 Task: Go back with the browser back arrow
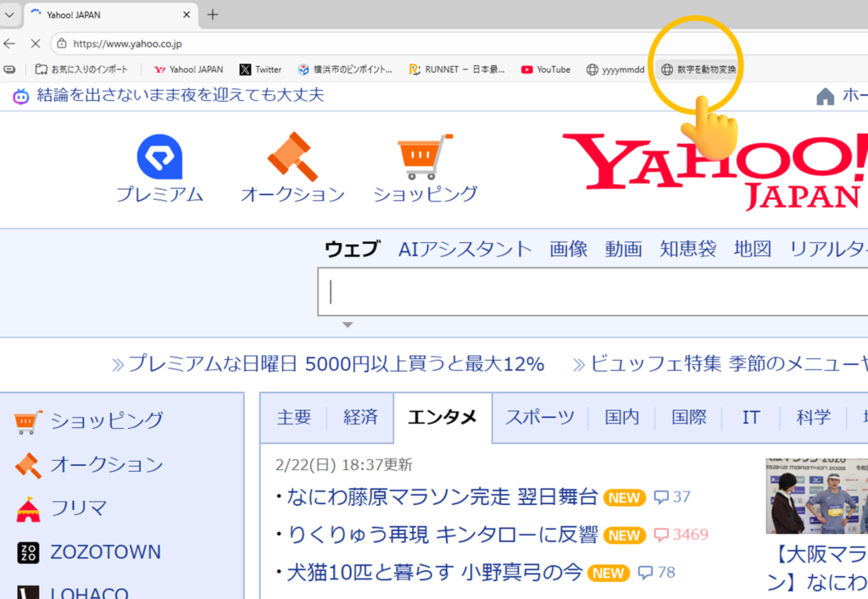pos(10,43)
